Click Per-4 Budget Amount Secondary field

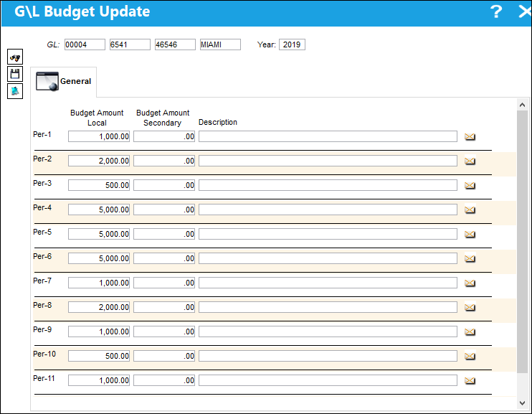point(164,210)
